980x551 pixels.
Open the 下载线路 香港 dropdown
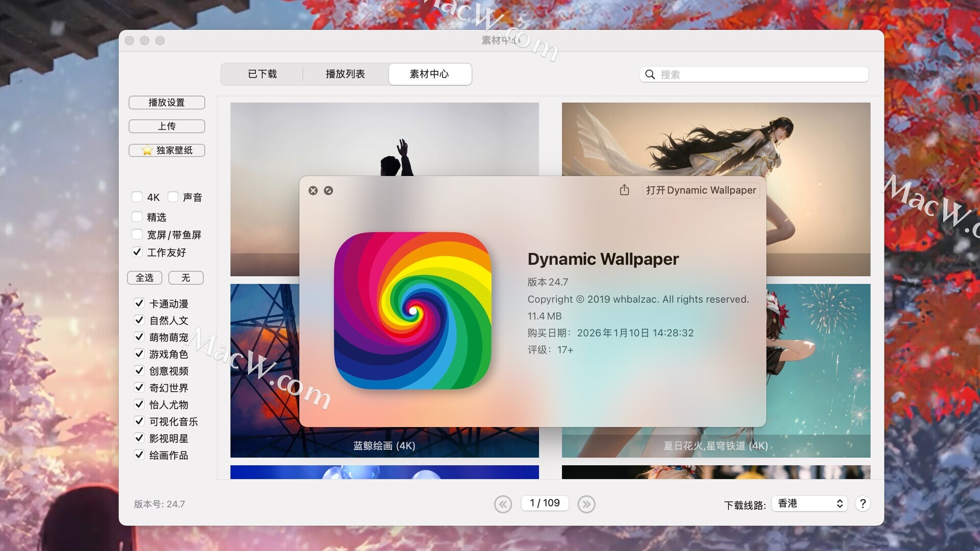tap(810, 504)
